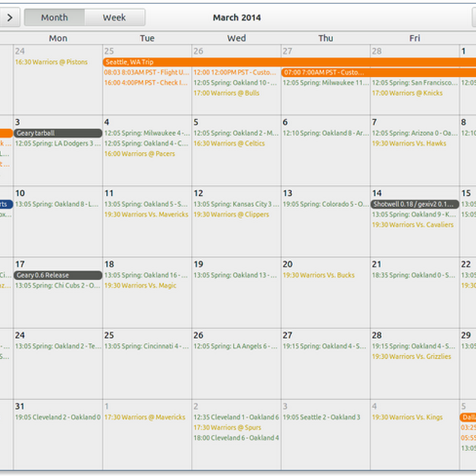
Task: Select 12:05 Spring: LA Dodgers 3 event
Action: click(x=58, y=143)
